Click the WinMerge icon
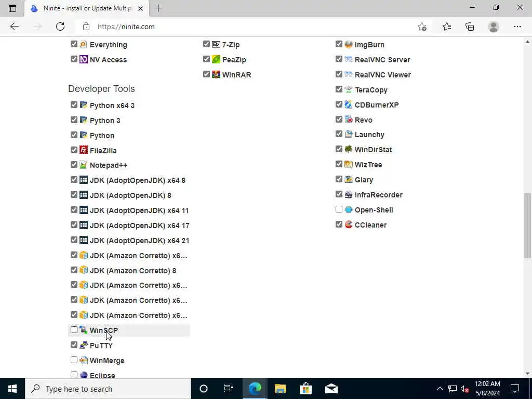This screenshot has width=532, height=399. point(84,360)
